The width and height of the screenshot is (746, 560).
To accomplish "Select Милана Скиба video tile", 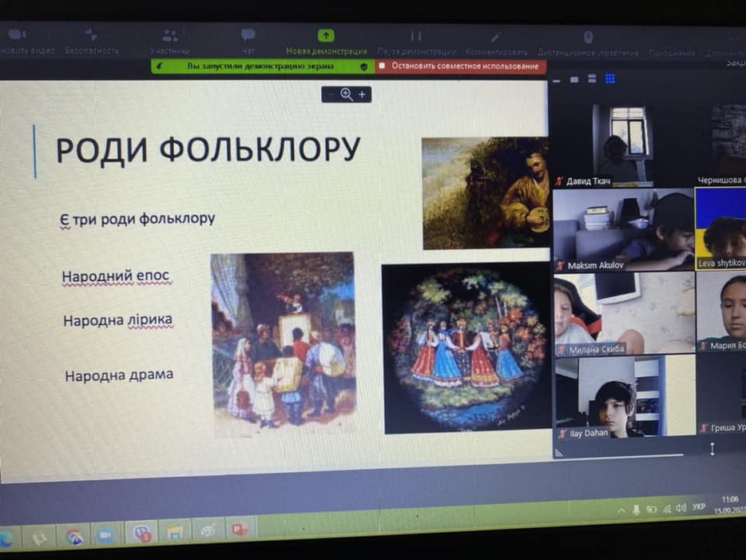I will [x=625, y=314].
